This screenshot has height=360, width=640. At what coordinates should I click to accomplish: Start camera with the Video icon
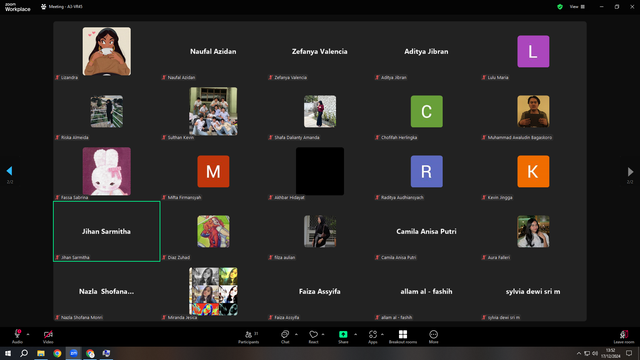point(48,336)
